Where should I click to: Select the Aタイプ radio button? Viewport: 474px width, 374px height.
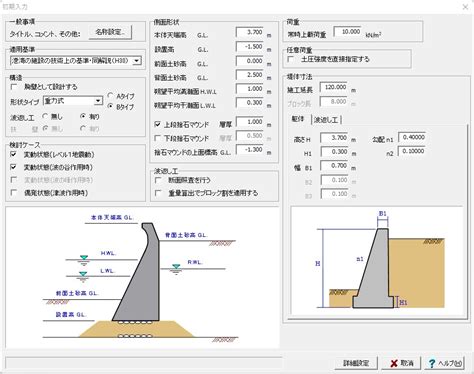[x=110, y=96]
